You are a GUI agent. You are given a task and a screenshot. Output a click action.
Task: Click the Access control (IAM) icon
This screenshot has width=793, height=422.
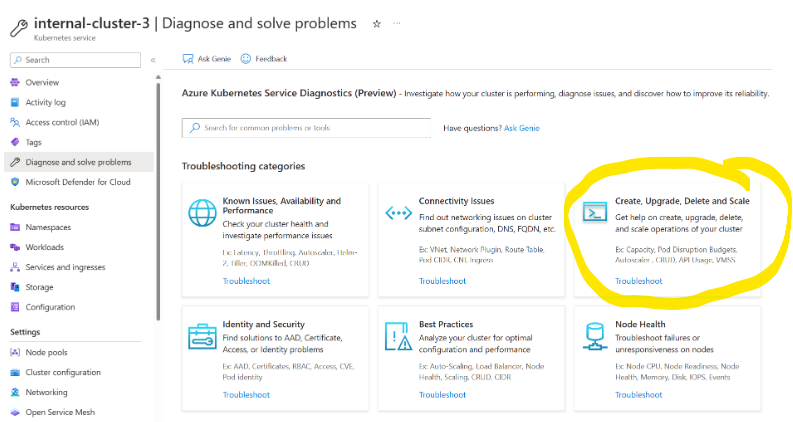[15, 122]
